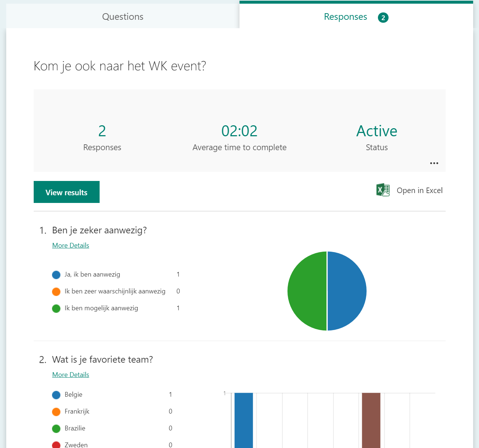The image size is (479, 448).
Task: Click the green Brazilie legend dot
Action: coord(56,429)
